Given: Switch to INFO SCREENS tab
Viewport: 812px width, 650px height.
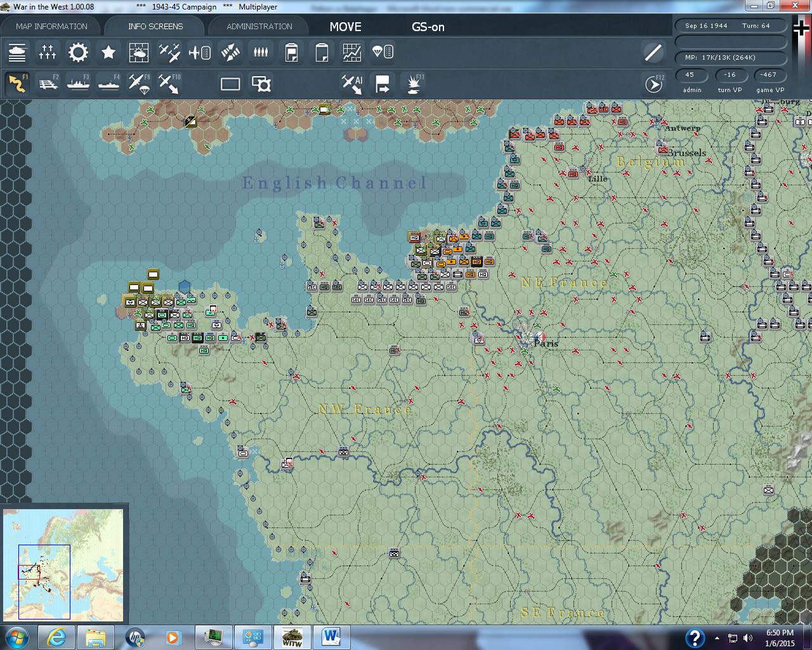Looking at the screenshot, I should click(x=155, y=26).
